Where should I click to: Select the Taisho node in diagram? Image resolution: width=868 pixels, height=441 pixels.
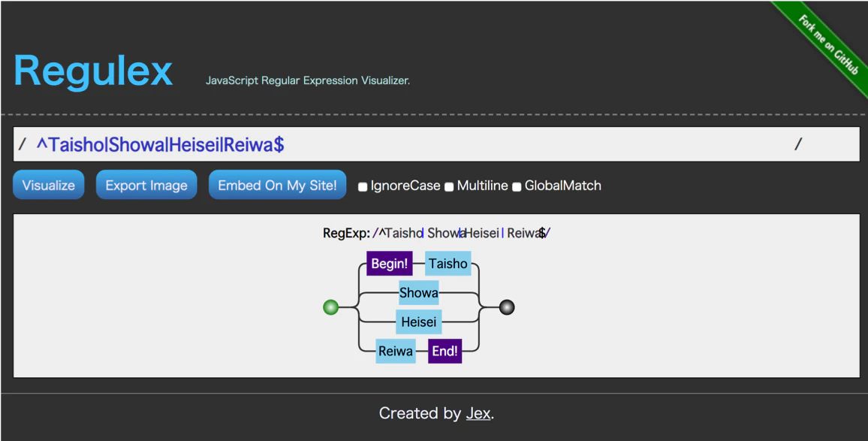448,264
